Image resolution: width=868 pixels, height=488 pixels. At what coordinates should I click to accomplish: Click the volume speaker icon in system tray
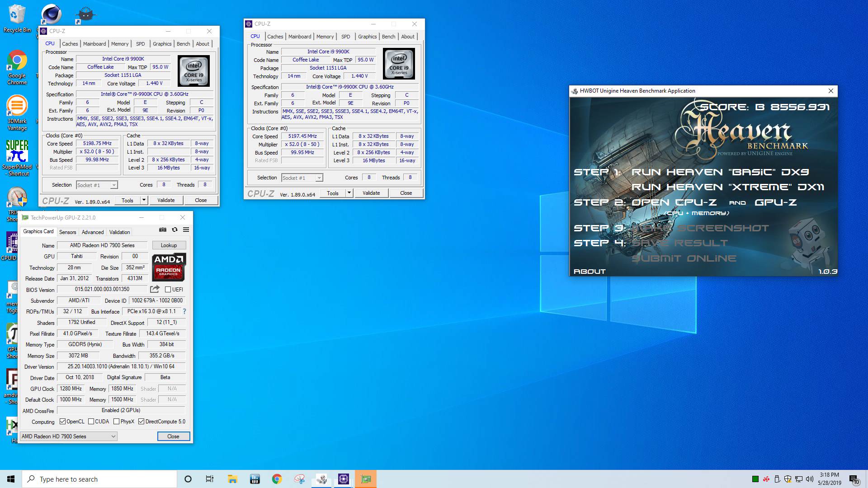point(810,479)
